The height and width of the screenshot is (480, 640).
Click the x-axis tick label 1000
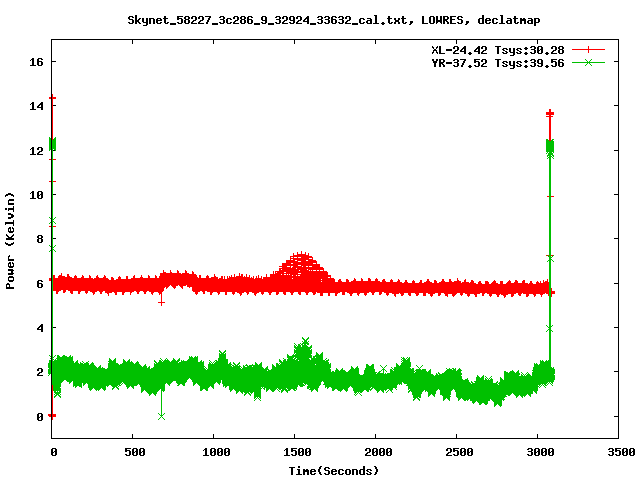[216, 452]
